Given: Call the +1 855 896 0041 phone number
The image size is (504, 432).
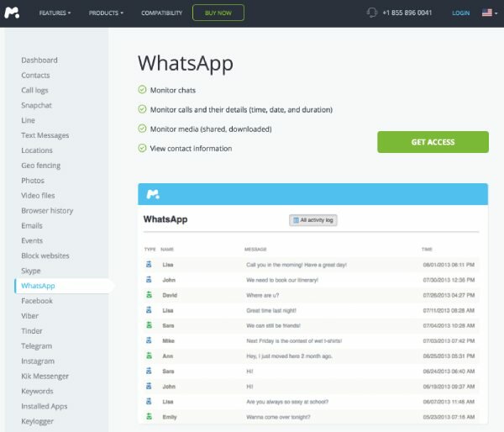Looking at the screenshot, I should 407,13.
